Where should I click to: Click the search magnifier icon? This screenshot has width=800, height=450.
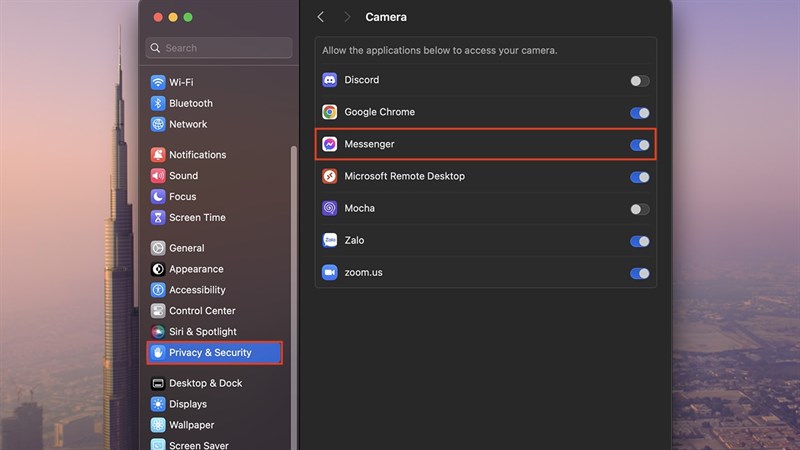[x=155, y=48]
